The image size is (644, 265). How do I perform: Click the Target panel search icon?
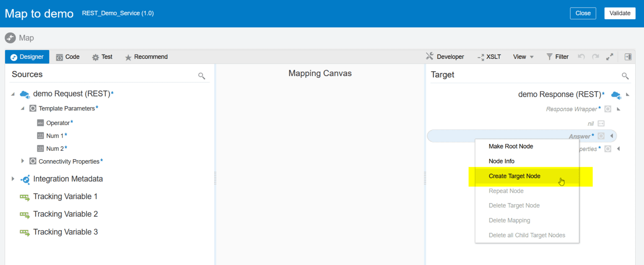tap(625, 76)
